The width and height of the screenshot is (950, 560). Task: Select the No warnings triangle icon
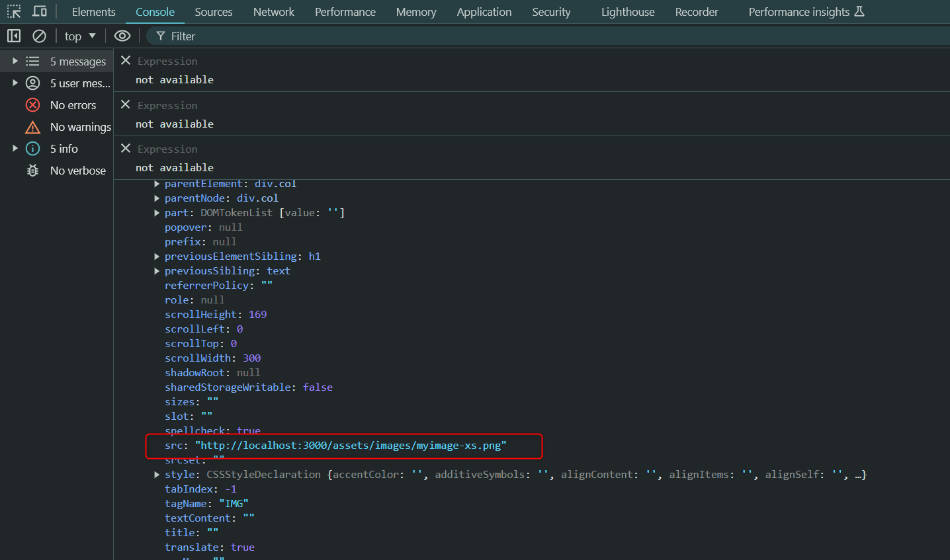tap(32, 127)
